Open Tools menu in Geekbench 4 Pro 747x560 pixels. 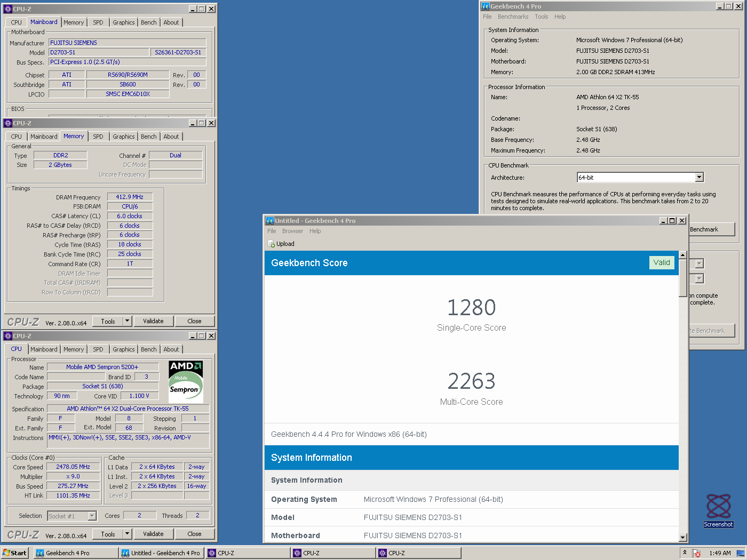point(542,17)
